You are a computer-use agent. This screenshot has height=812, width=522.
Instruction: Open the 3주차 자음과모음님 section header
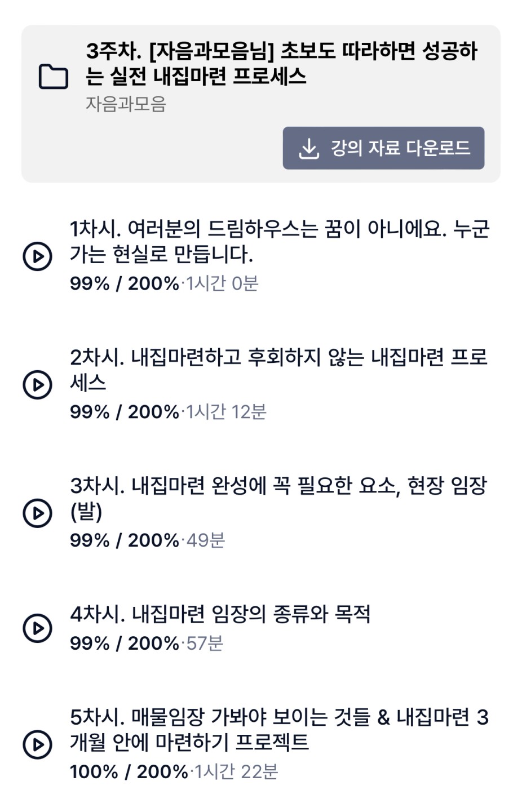(x=282, y=64)
